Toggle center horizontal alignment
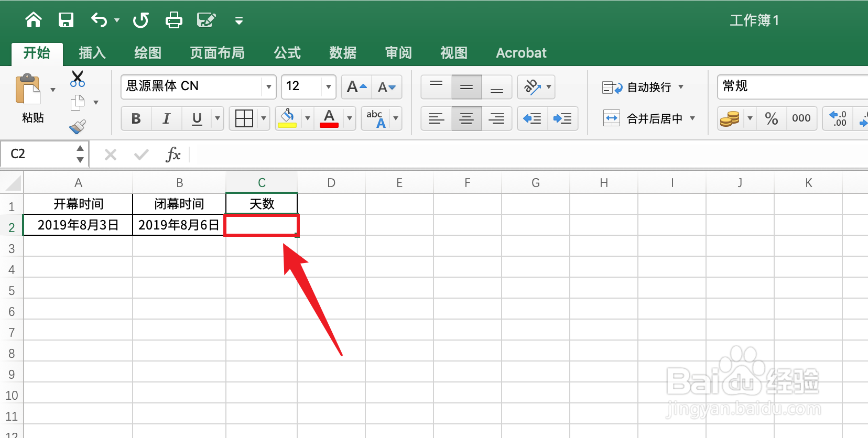868x438 pixels. tap(466, 119)
